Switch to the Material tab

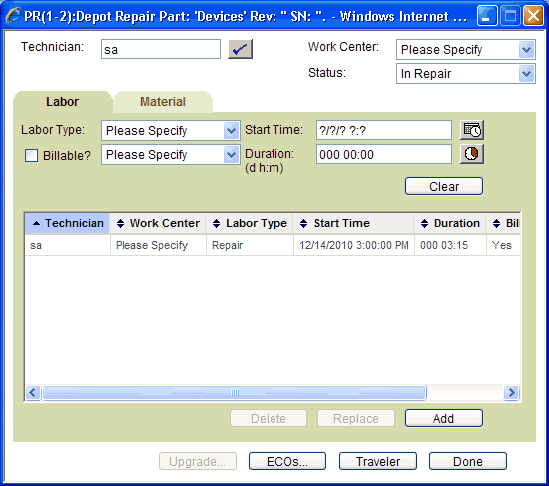click(163, 102)
